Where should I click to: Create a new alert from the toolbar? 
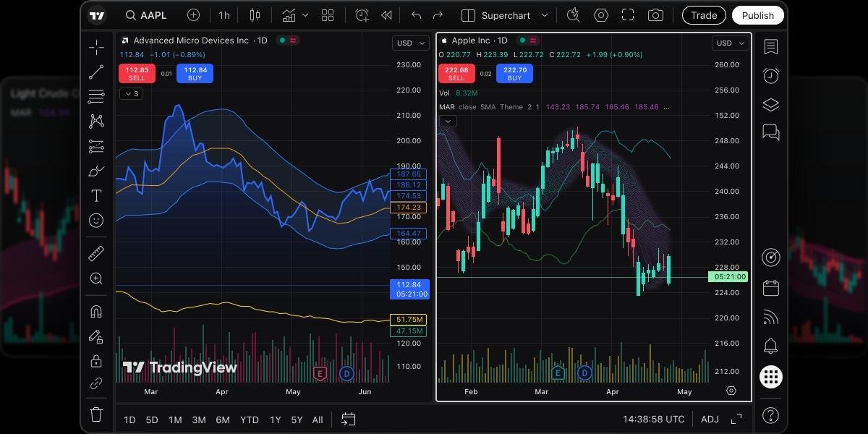click(x=362, y=15)
